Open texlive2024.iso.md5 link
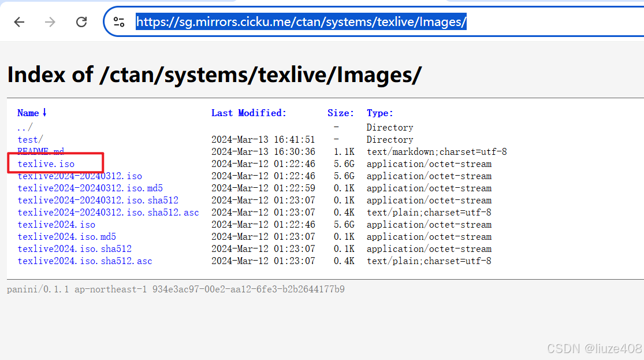The height and width of the screenshot is (360, 644). (66, 237)
